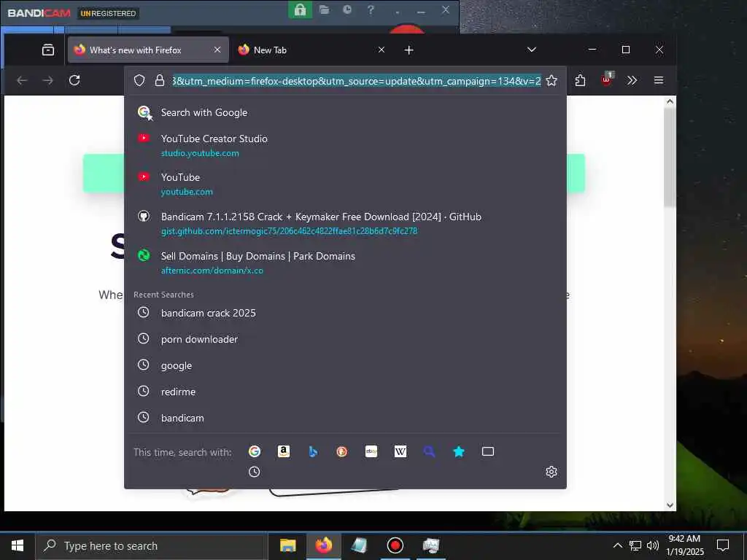Open Bandicam help question mark
This screenshot has height=560, width=747.
pyautogui.click(x=371, y=9)
